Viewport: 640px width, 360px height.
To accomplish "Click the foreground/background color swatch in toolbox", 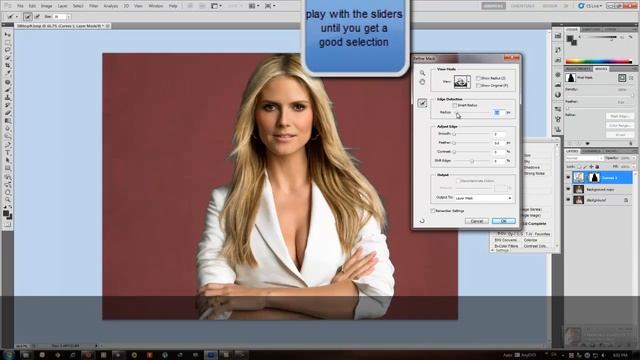I will (x=7, y=214).
